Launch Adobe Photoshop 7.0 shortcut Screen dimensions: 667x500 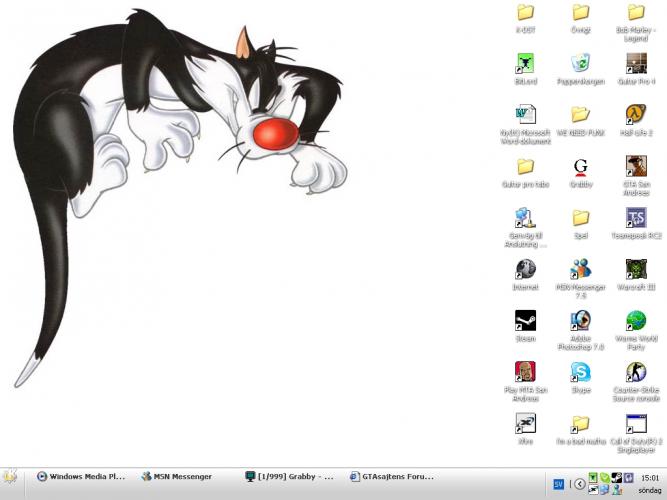click(x=580, y=321)
